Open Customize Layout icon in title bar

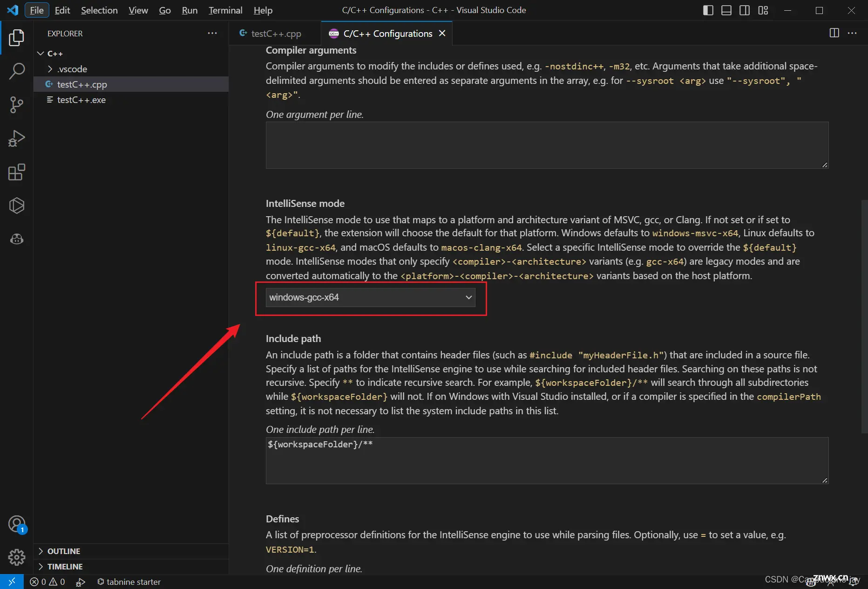(x=763, y=10)
